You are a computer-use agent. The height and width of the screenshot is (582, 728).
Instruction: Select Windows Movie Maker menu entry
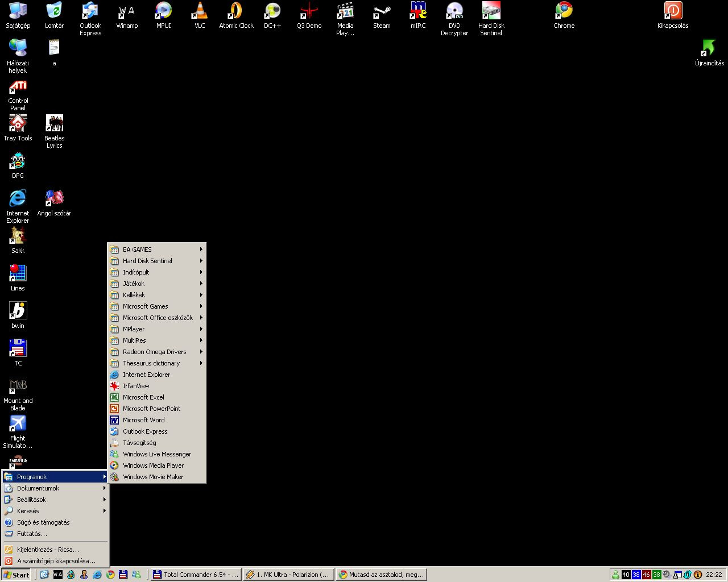coord(156,477)
